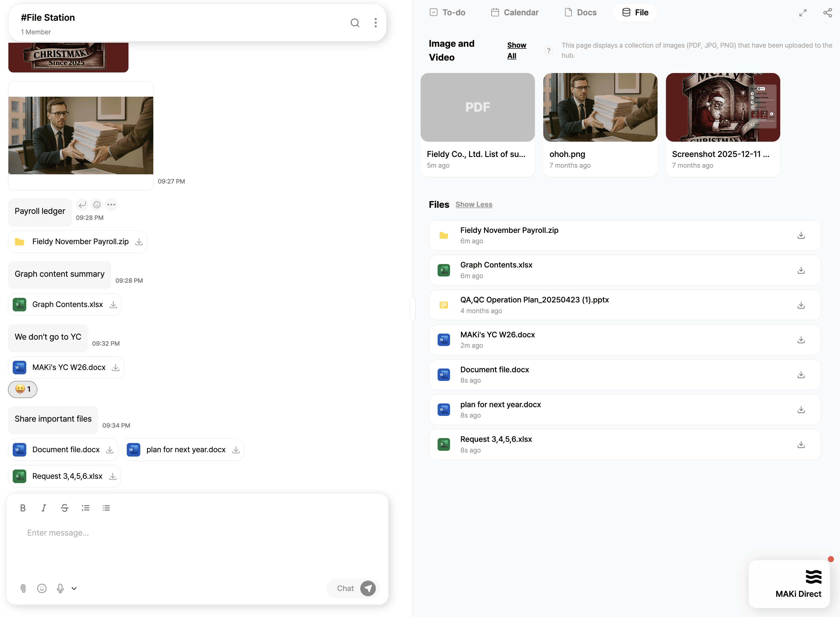Expand images with Show All link
The height and width of the screenshot is (617, 840).
(516, 51)
